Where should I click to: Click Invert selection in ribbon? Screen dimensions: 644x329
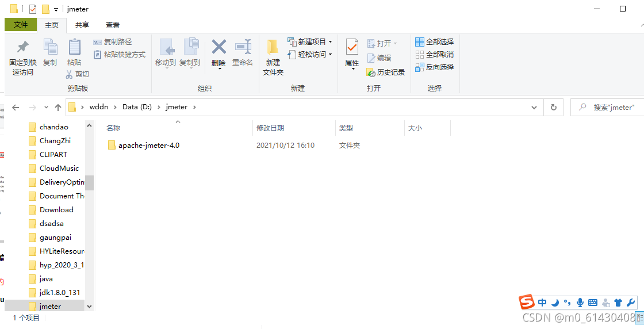click(x=435, y=67)
